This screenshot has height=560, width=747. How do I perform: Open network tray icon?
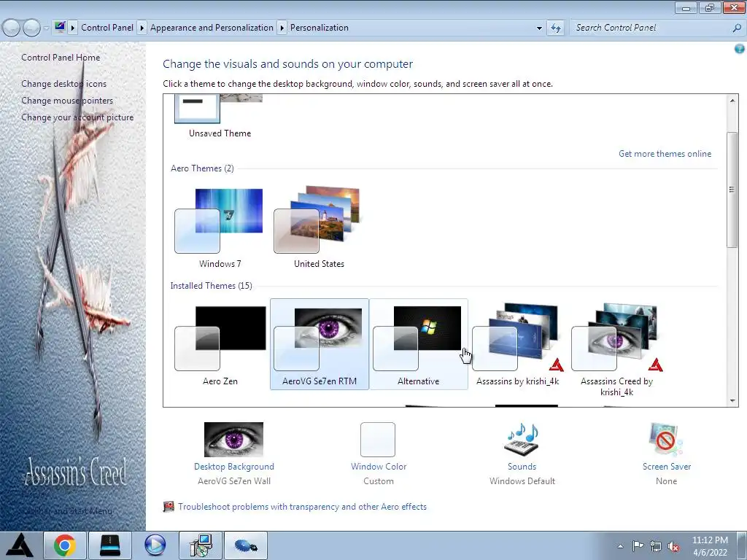coord(656,546)
